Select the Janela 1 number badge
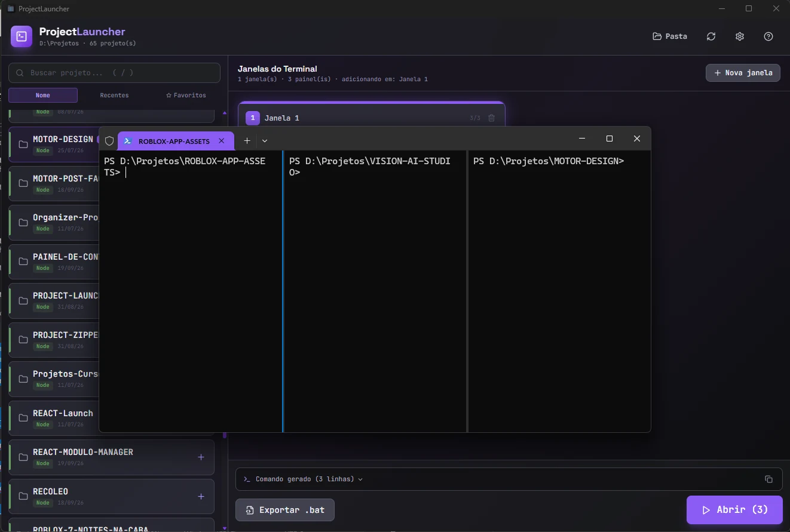This screenshot has height=532, width=790. pos(253,118)
